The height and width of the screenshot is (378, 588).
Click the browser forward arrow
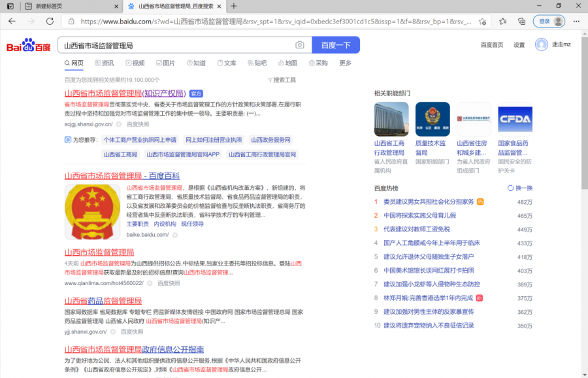(31, 22)
